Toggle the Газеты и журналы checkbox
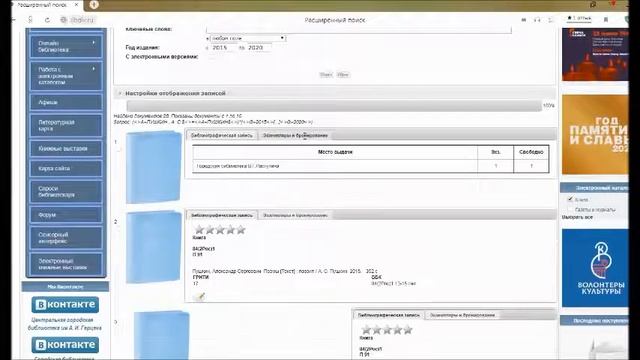This screenshot has width=640, height=360. (570, 209)
